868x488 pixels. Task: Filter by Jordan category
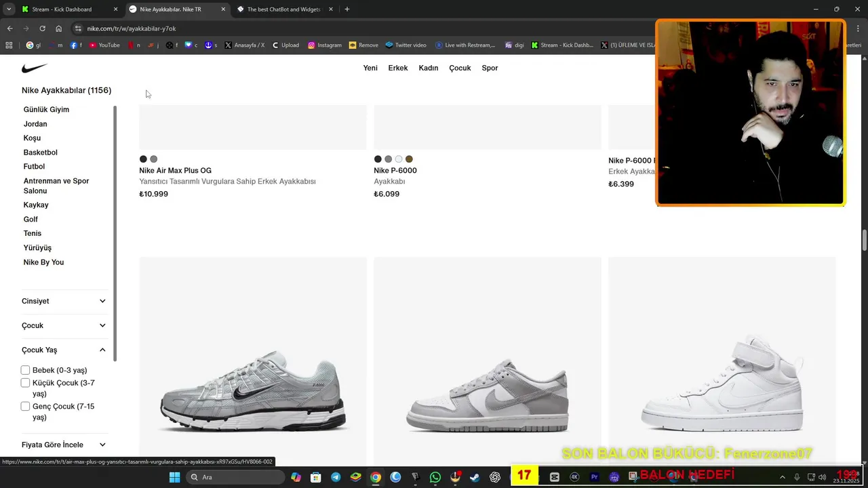35,124
